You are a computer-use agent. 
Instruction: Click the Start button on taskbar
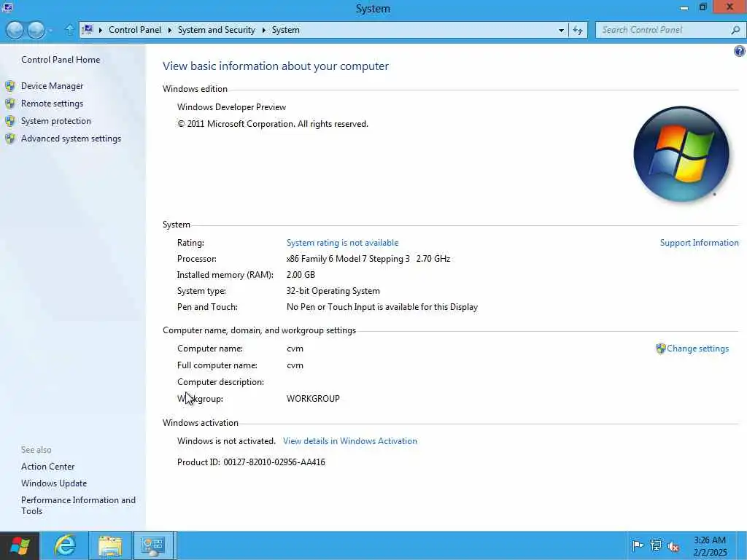click(20, 545)
